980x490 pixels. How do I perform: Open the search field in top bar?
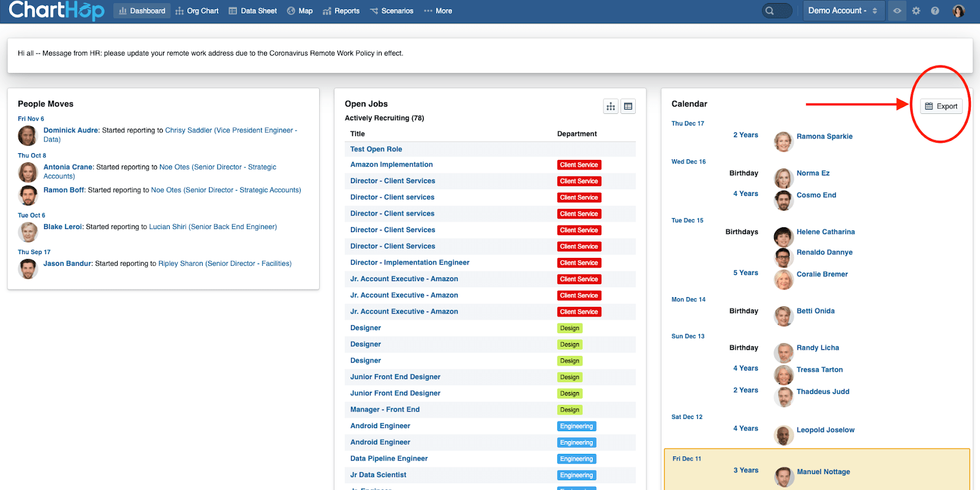click(x=777, y=10)
